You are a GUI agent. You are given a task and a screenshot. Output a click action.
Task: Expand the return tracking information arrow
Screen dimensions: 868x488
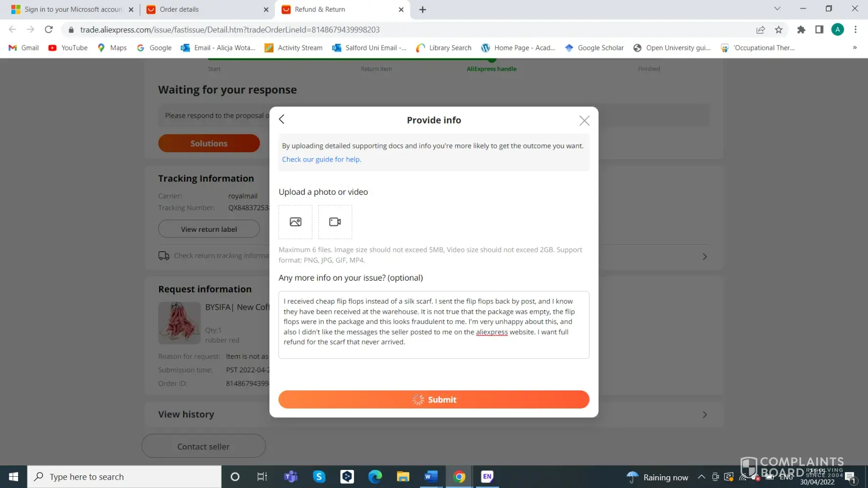(704, 257)
